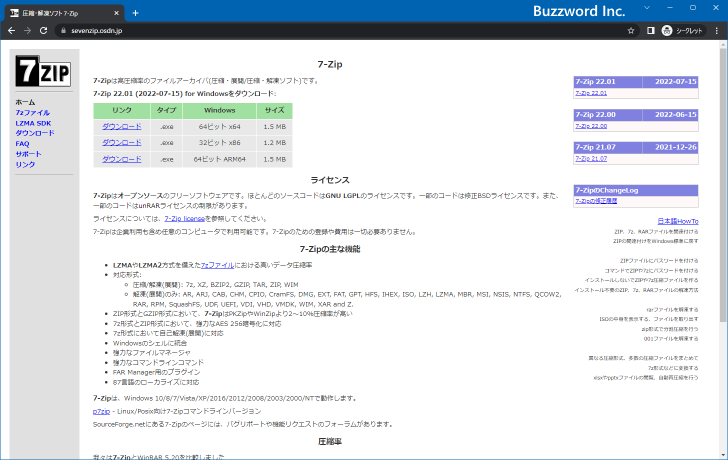Image resolution: width=728 pixels, height=460 pixels.
Task: Select the 7-Zip page tab
Action: coord(65,13)
